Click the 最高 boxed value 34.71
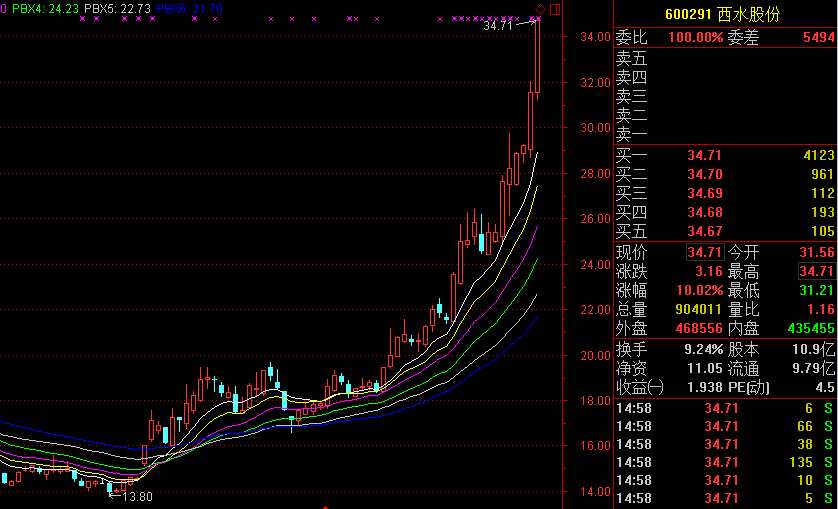The height and width of the screenshot is (509, 838). pyautogui.click(x=817, y=272)
